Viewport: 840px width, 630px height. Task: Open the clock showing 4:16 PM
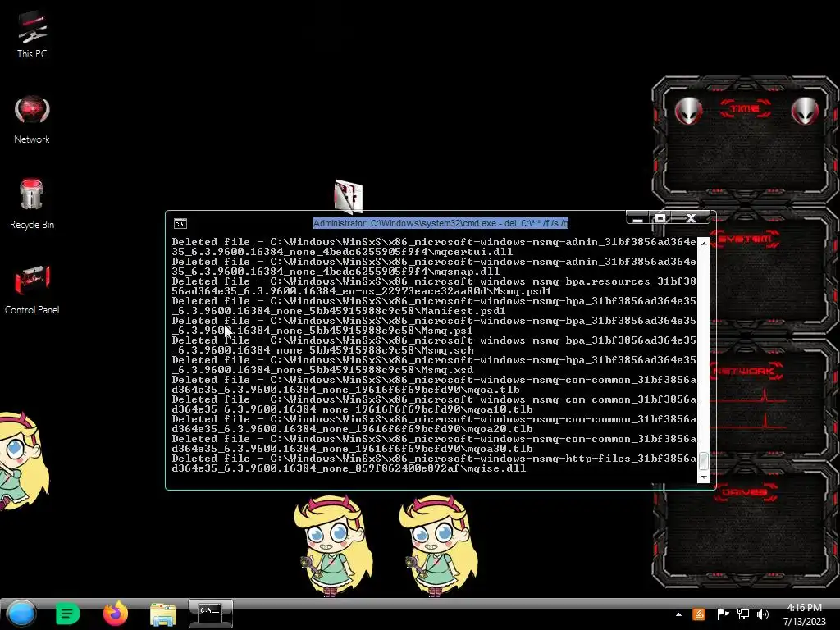point(804,608)
